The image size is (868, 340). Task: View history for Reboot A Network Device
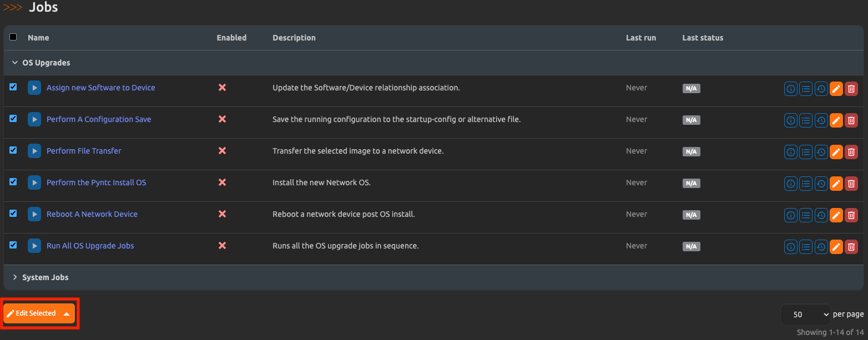point(821,215)
